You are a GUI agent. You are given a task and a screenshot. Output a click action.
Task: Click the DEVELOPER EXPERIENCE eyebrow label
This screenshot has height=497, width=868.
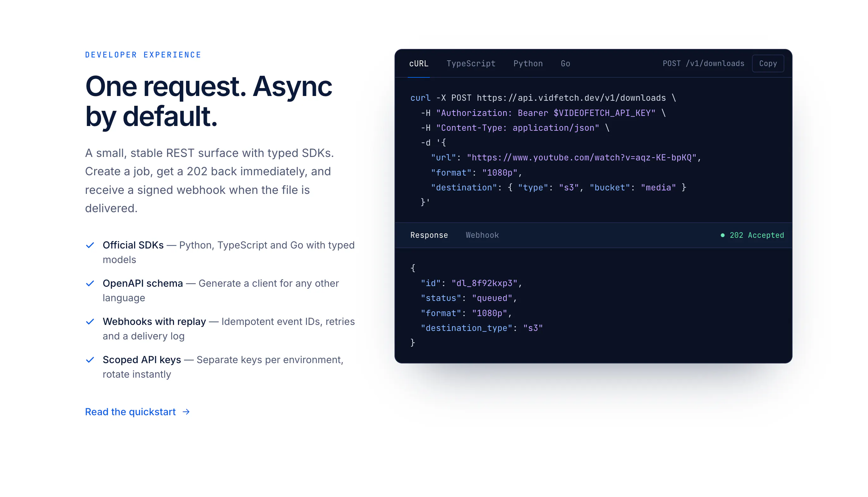coord(143,55)
